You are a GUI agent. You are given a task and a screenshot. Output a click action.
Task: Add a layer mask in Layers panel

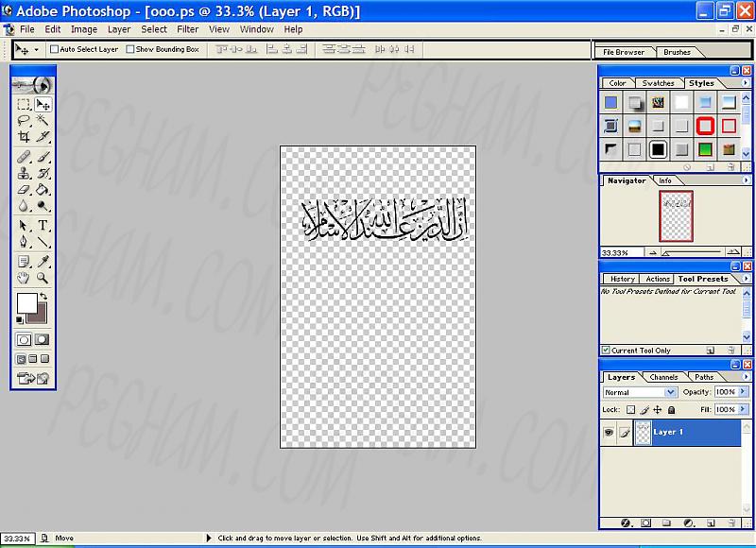click(x=646, y=522)
